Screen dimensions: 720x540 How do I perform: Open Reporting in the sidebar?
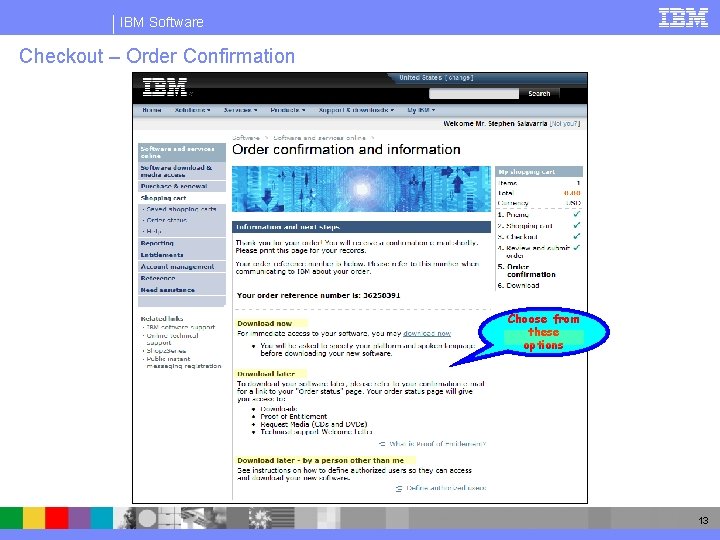182,243
